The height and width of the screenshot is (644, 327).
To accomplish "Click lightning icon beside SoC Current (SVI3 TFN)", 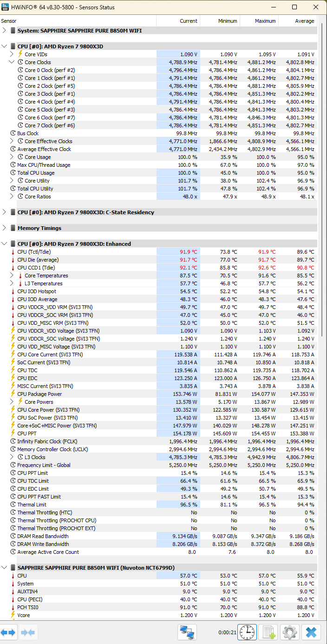I will (x=13, y=362).
